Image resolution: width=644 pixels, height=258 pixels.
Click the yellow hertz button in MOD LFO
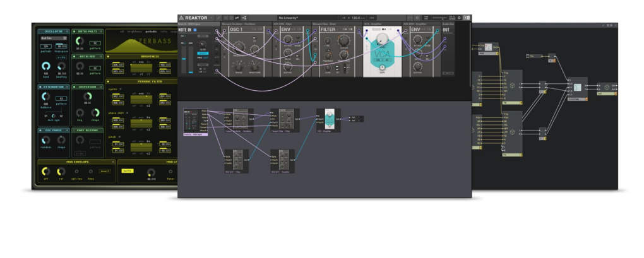[x=128, y=170]
